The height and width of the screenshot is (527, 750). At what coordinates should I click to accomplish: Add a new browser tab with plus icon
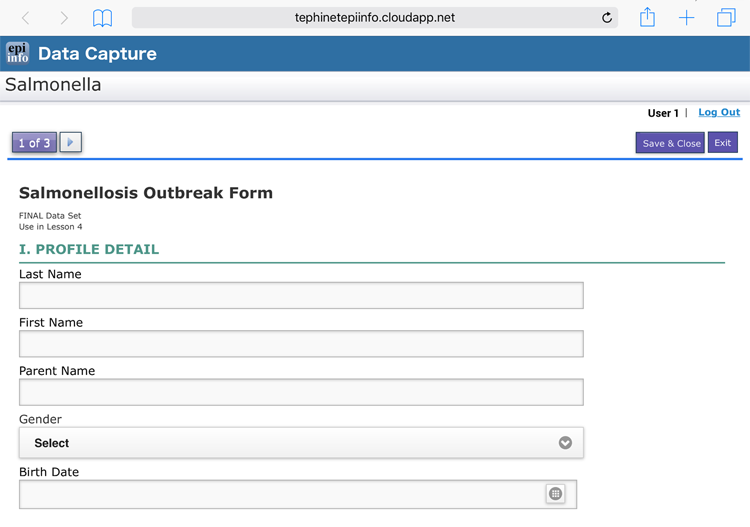(x=686, y=18)
